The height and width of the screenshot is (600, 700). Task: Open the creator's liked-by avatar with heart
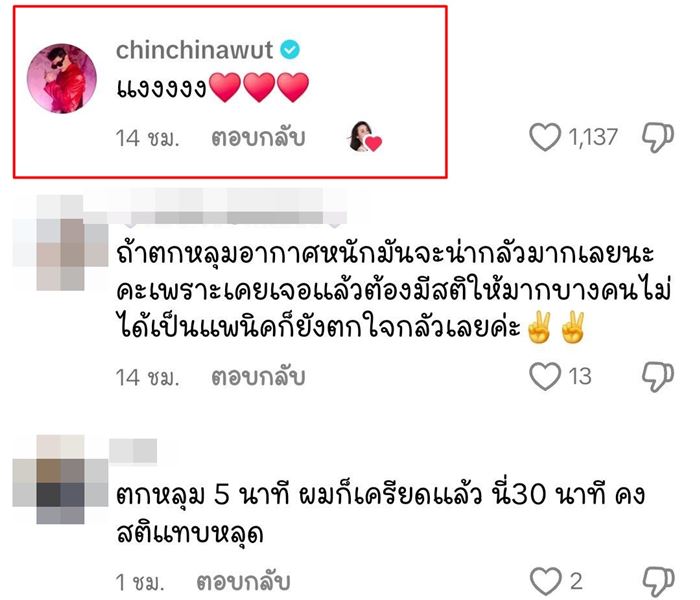tap(364, 136)
